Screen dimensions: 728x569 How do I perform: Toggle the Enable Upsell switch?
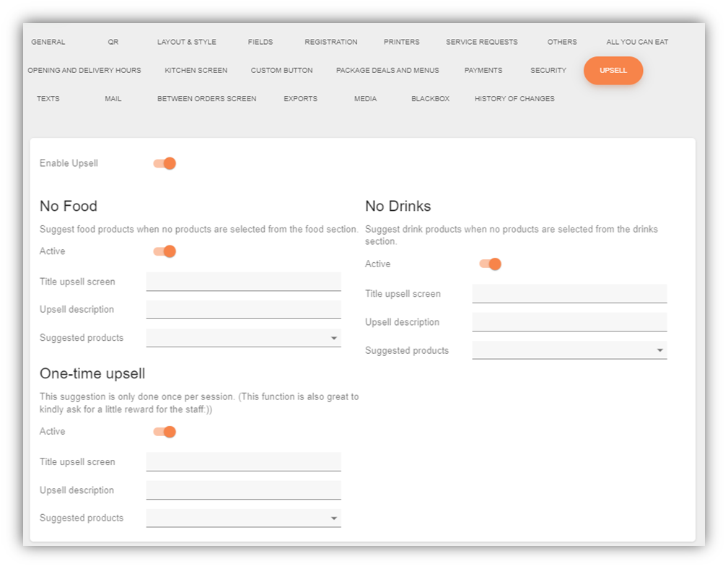165,163
